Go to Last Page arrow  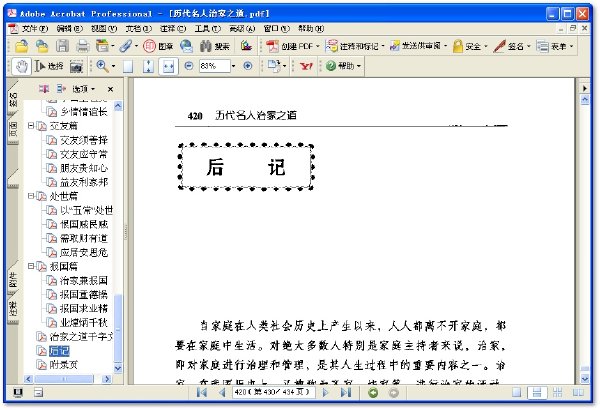pos(346,392)
